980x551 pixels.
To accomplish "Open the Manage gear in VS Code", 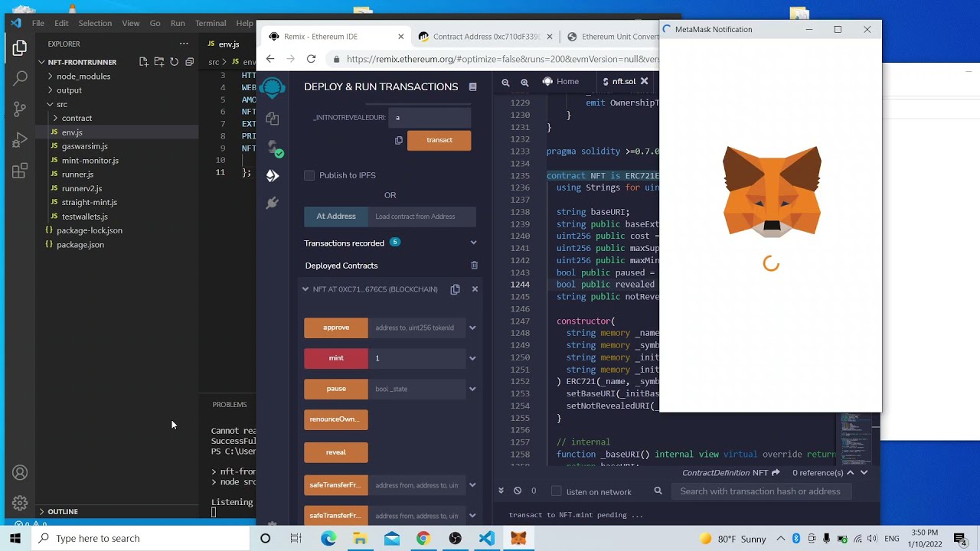I will [x=20, y=504].
